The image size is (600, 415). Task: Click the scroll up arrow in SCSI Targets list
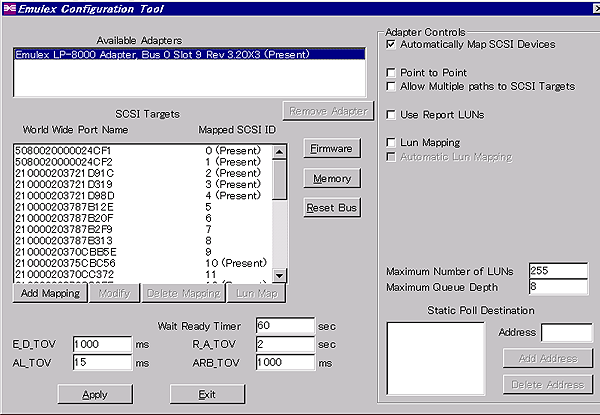[x=279, y=152]
